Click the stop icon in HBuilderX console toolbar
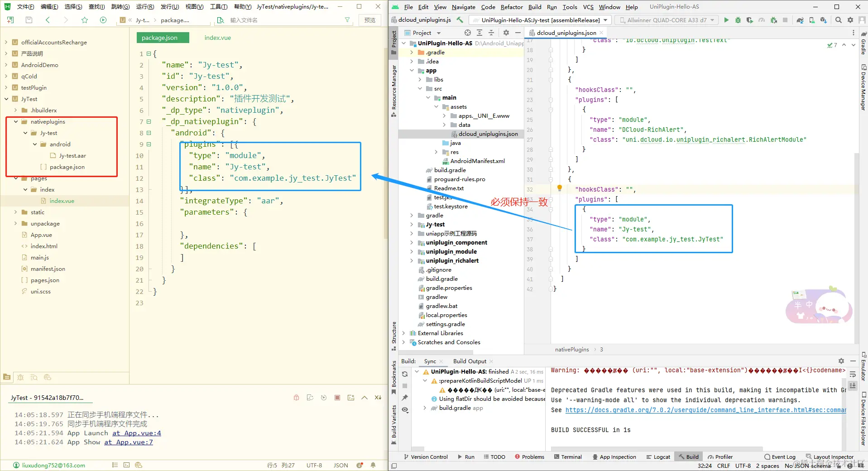Image resolution: width=868 pixels, height=471 pixels. click(x=337, y=398)
